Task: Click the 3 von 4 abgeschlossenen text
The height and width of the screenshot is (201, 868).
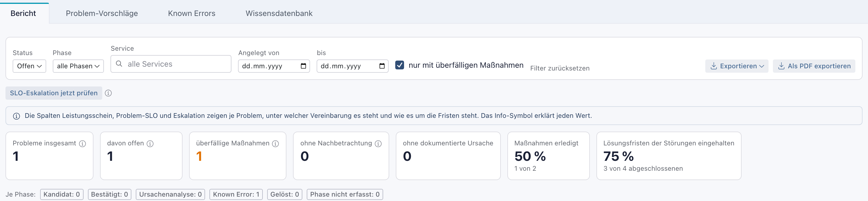Action: (643, 169)
